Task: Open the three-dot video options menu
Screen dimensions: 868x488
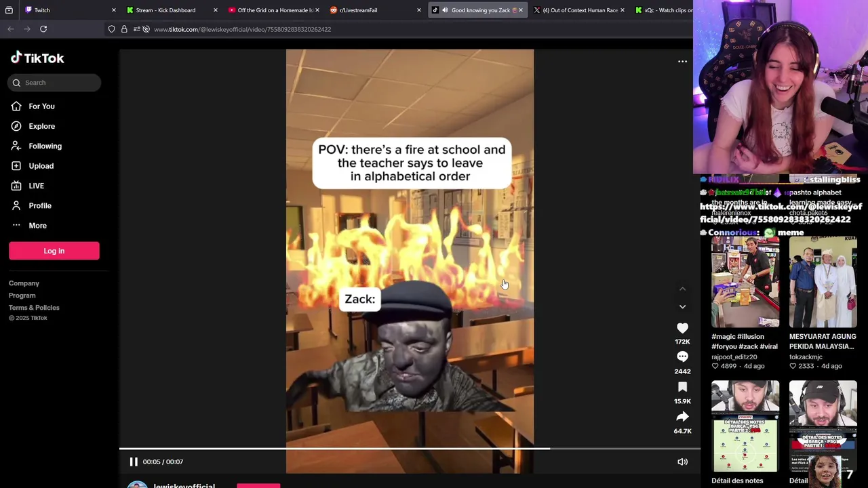Action: tap(682, 62)
